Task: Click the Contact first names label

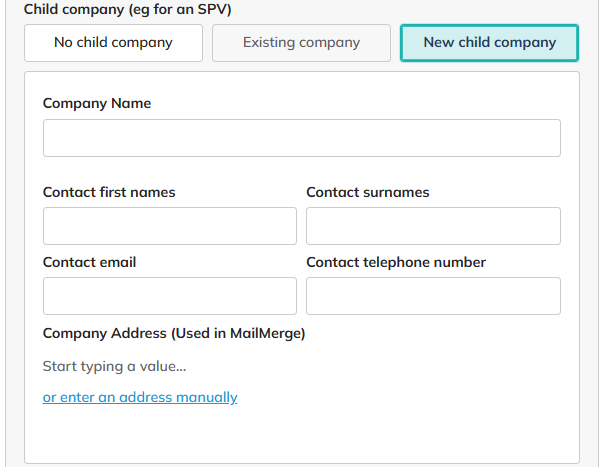Action: pyautogui.click(x=109, y=192)
